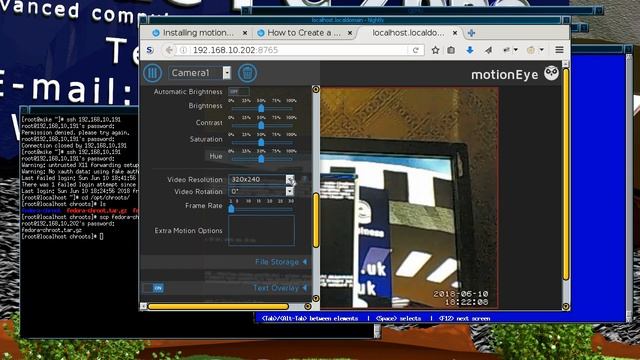
Task: Click the terminal window prompt line
Action: (62, 237)
